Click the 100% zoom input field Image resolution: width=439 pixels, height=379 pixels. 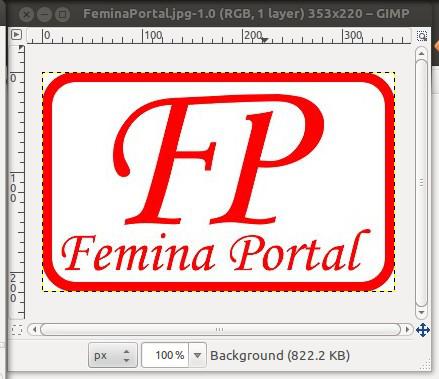[165, 355]
